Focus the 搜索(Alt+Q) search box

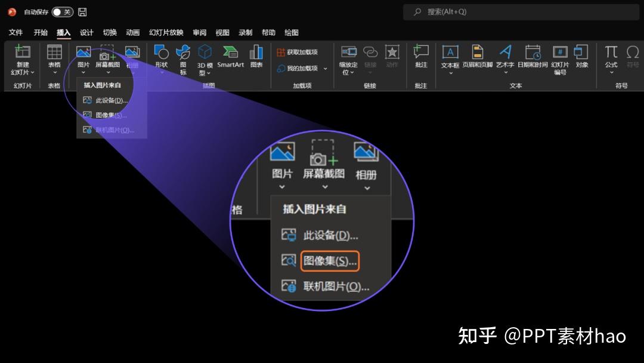tap(521, 12)
